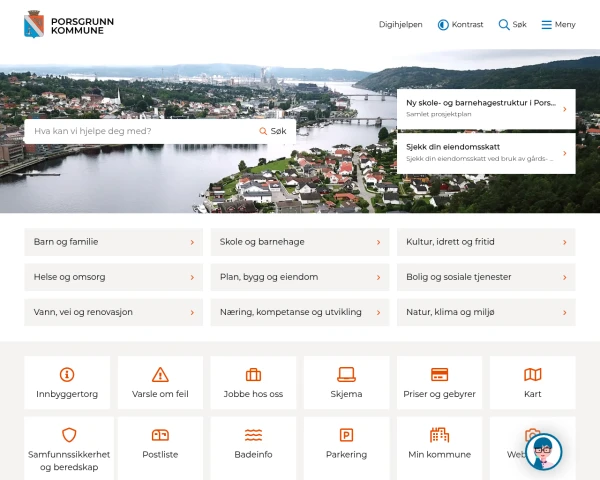This screenshot has height=480, width=600.
Task: Click the chevron beside Helse og omsorg
Action: 192,278
